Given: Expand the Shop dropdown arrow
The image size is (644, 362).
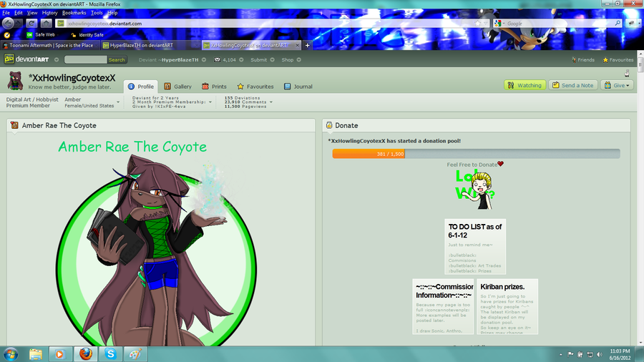Looking at the screenshot, I should [x=299, y=60].
